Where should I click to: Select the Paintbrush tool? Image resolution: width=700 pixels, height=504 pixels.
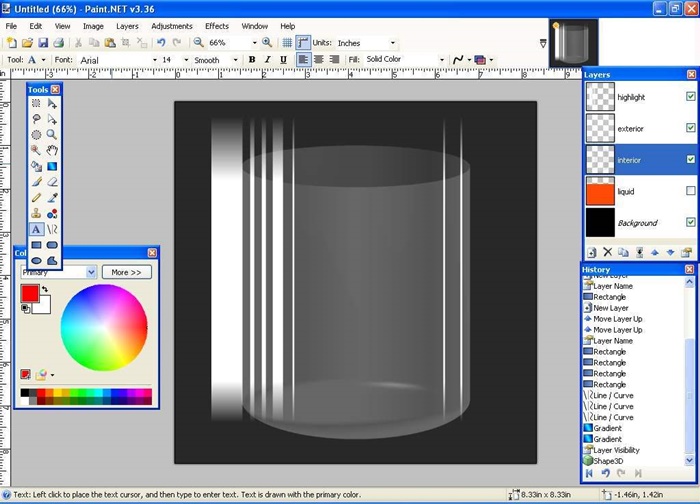click(x=36, y=182)
